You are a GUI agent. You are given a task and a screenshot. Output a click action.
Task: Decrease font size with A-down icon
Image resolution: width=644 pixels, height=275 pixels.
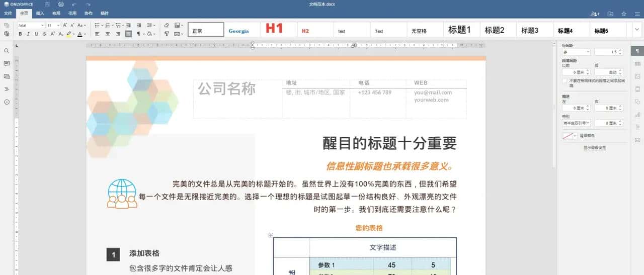[x=72, y=25]
